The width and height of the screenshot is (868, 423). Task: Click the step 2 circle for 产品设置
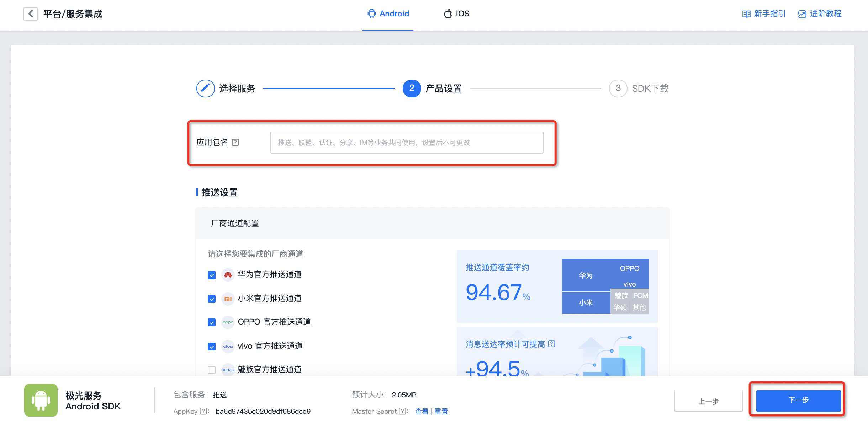click(412, 88)
